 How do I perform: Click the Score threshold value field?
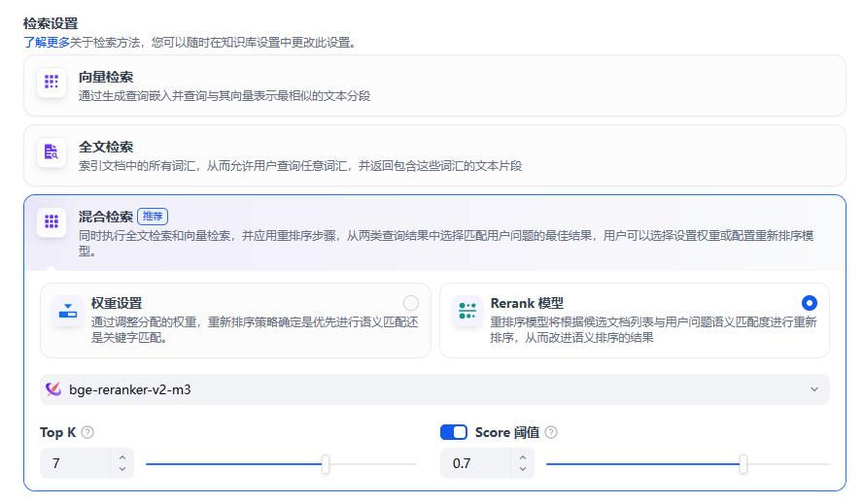point(477,463)
